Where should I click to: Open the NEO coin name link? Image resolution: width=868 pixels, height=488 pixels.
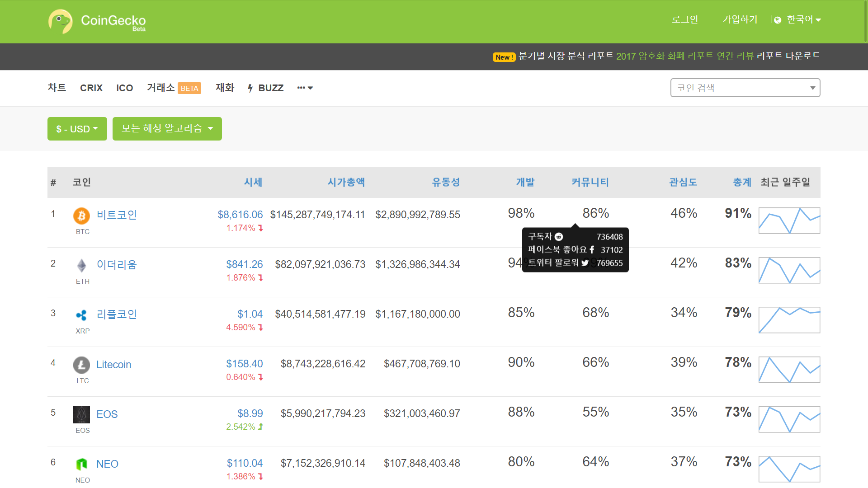(x=107, y=464)
